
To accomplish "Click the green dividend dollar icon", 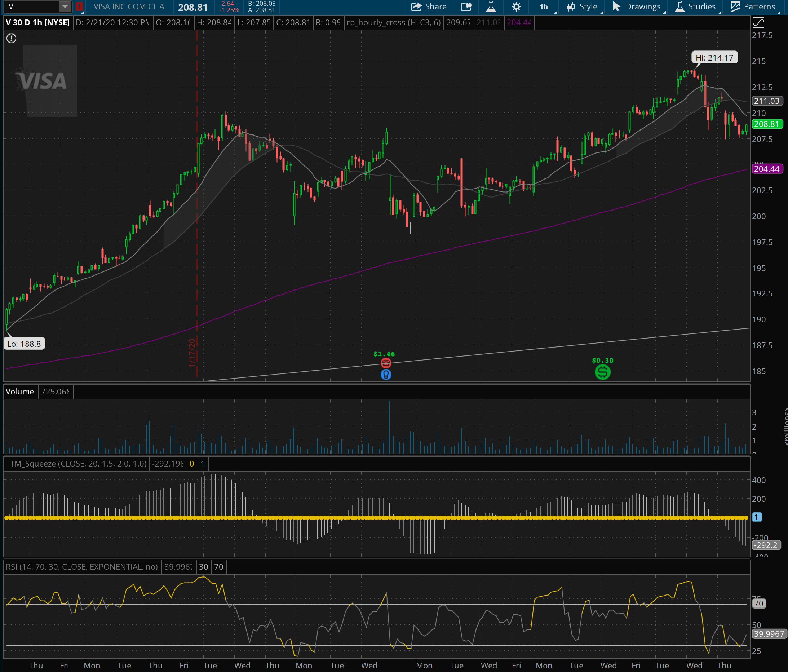I will coord(602,372).
